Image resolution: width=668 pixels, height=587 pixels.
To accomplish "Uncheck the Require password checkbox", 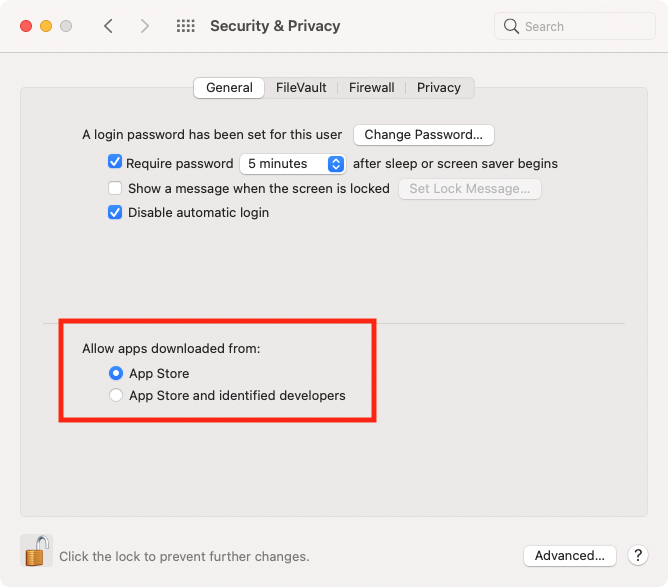I will [115, 162].
